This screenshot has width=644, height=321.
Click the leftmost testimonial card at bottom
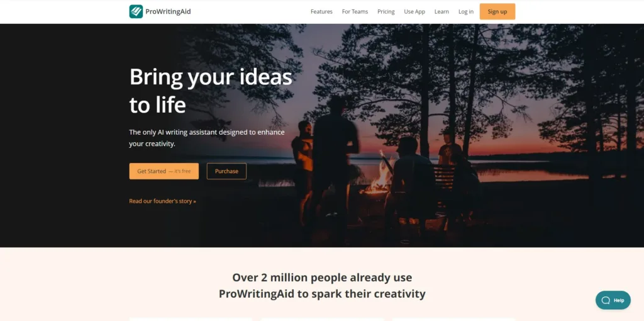pyautogui.click(x=191, y=319)
